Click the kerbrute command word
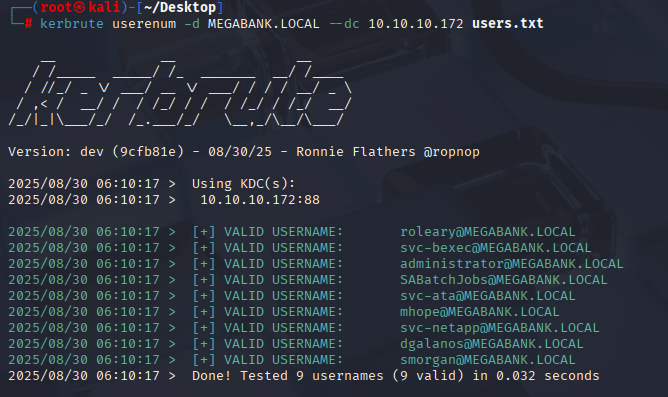The height and width of the screenshot is (397, 668). tap(72, 23)
